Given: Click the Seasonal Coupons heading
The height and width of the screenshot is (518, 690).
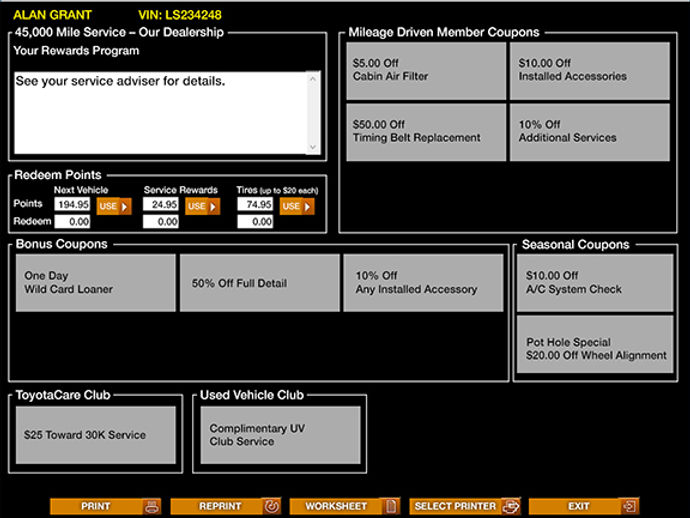Looking at the screenshot, I should pos(576,245).
